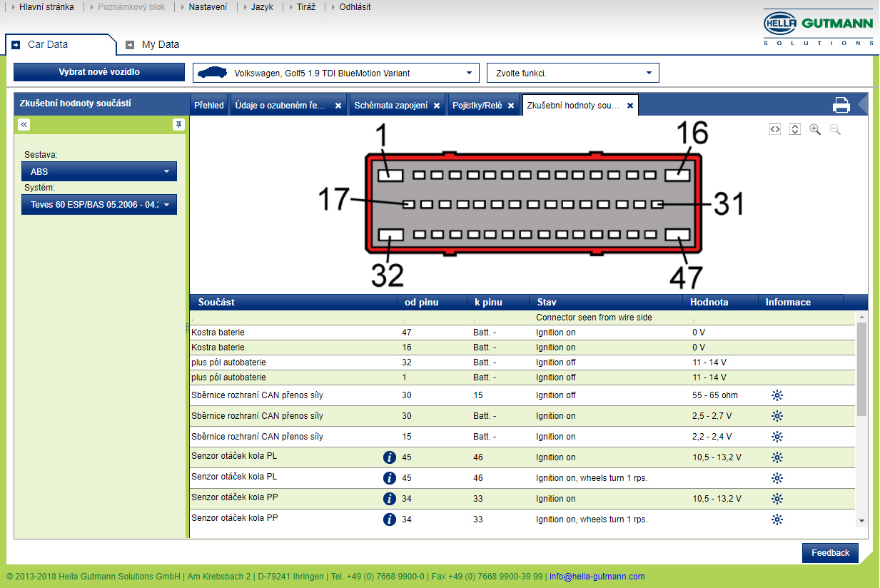Open the Systém Teves 60 ESP/BAS dropdown

coord(99,205)
